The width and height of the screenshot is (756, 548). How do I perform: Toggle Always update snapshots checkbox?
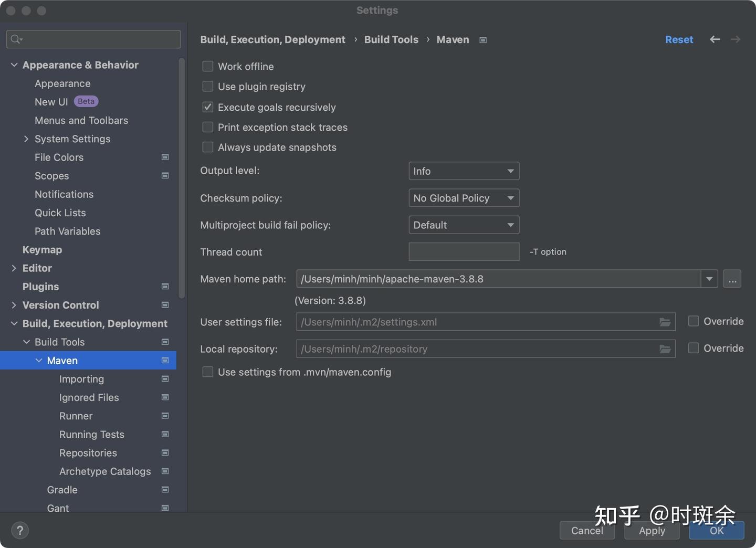(x=208, y=147)
